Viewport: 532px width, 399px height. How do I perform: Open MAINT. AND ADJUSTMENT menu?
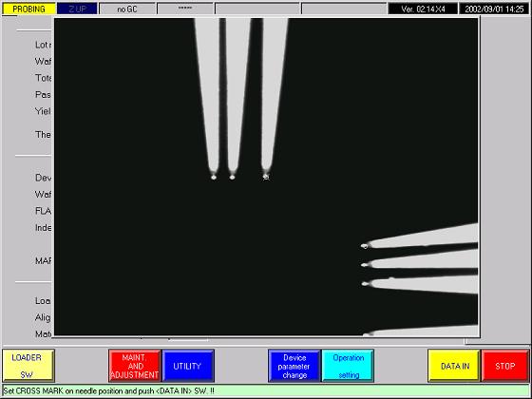click(135, 366)
